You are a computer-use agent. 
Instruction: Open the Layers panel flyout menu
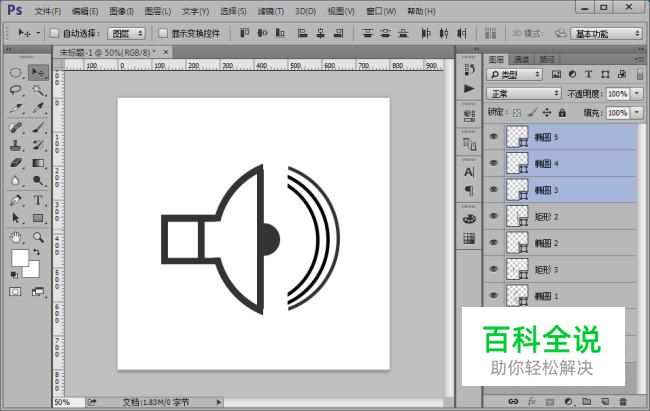coord(640,60)
